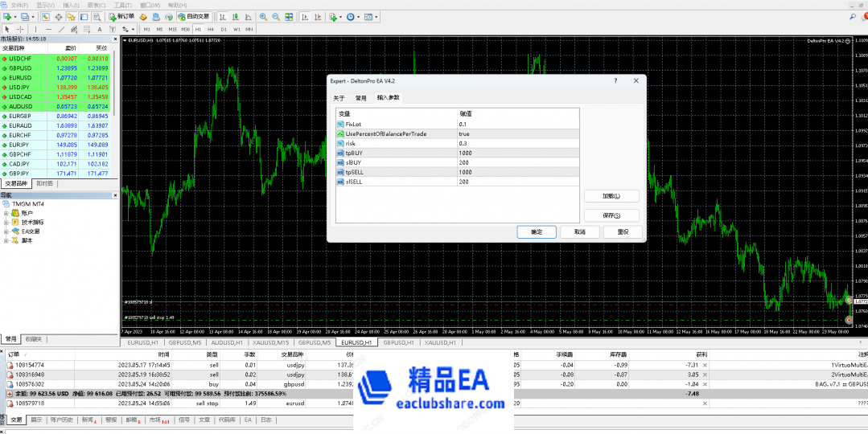Screen dimensions: 868x434
Task: Switch chart to M15 timeframe
Action: (x=172, y=29)
